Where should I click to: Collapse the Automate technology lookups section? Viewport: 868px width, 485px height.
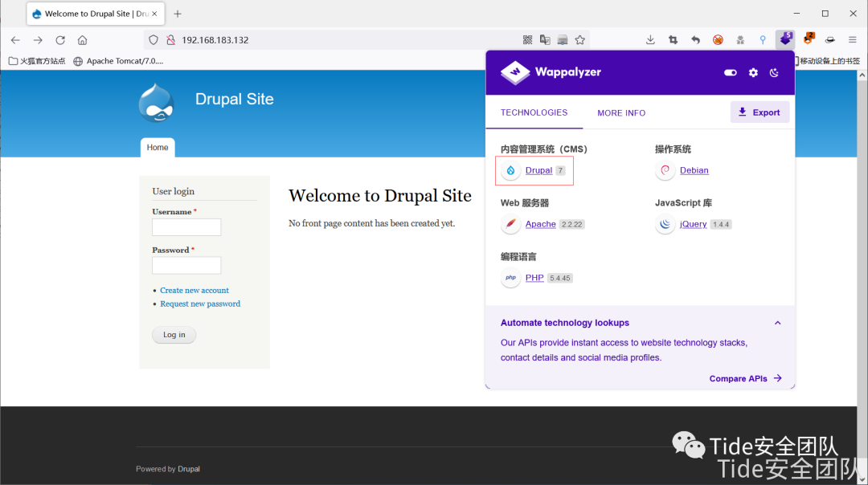click(x=778, y=323)
